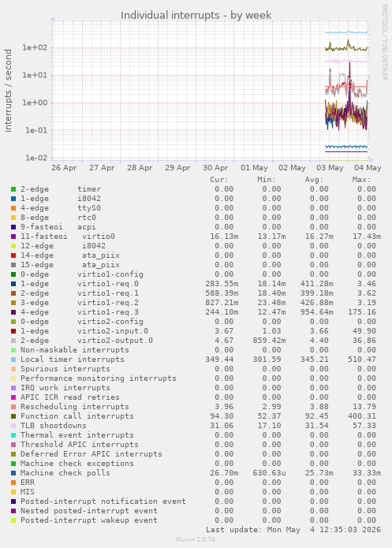
Task: Click the Rescheduling interrupts swatch
Action: click(x=13, y=407)
